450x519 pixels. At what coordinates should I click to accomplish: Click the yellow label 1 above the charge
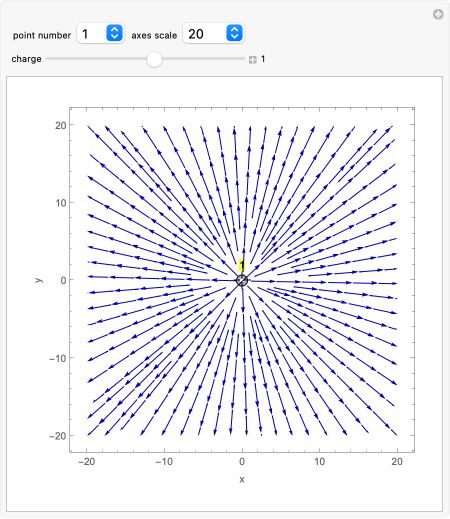click(242, 265)
